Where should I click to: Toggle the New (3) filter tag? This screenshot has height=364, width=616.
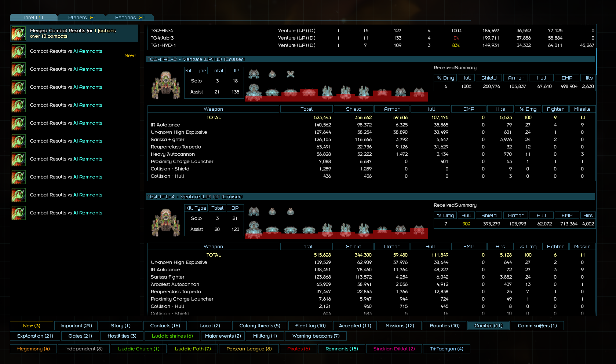pyautogui.click(x=32, y=326)
